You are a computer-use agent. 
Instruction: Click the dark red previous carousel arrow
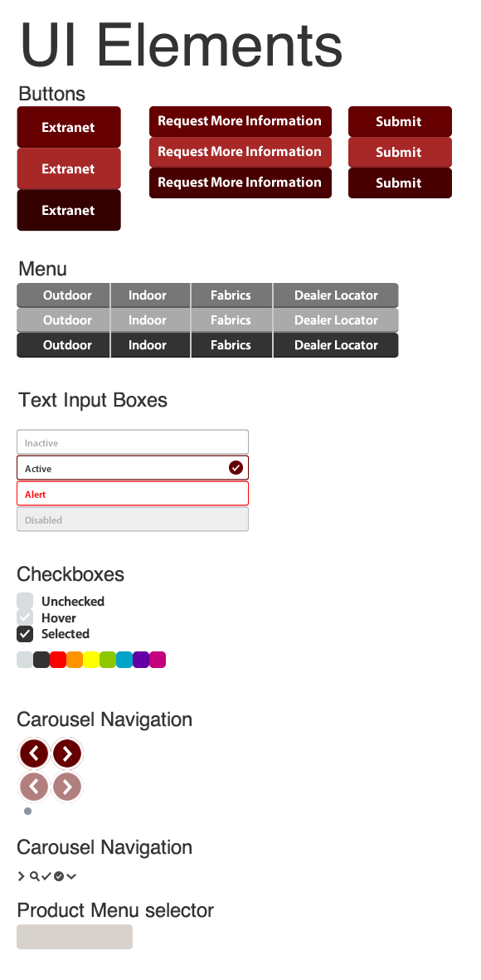click(34, 753)
